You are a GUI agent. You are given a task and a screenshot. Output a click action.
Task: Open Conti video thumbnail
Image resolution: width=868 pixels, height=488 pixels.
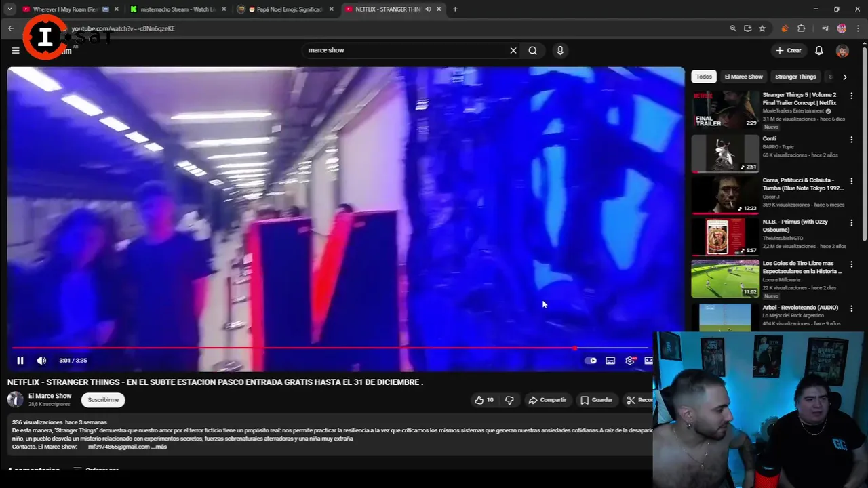pos(725,153)
